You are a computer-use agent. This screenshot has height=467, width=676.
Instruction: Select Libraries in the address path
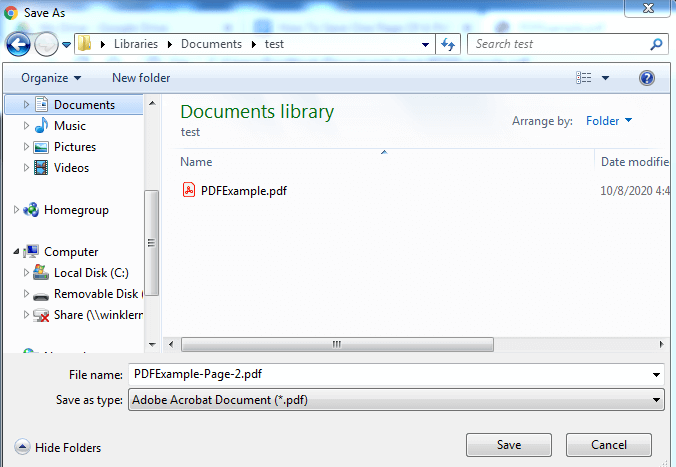coord(136,44)
